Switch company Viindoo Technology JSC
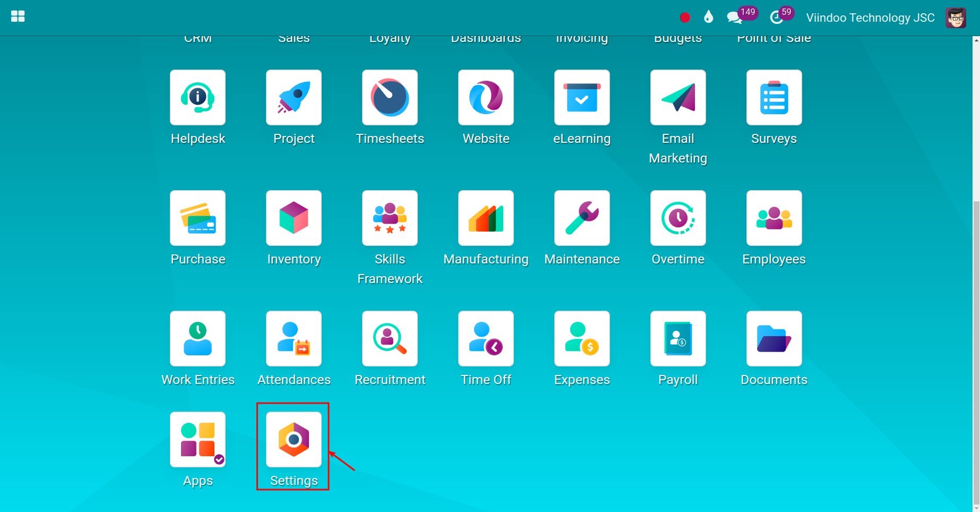The width and height of the screenshot is (980, 512). click(870, 18)
